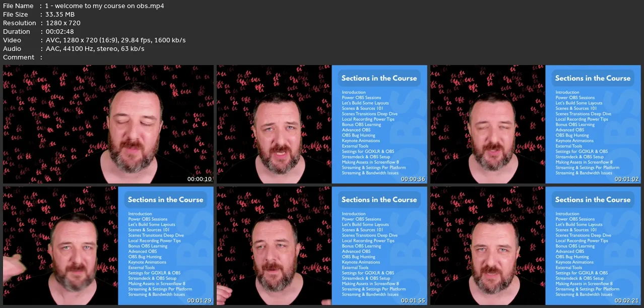The width and height of the screenshot is (644, 308).
Task: Open the thumbnail frame stamped 00:00:10
Action: pos(108,124)
